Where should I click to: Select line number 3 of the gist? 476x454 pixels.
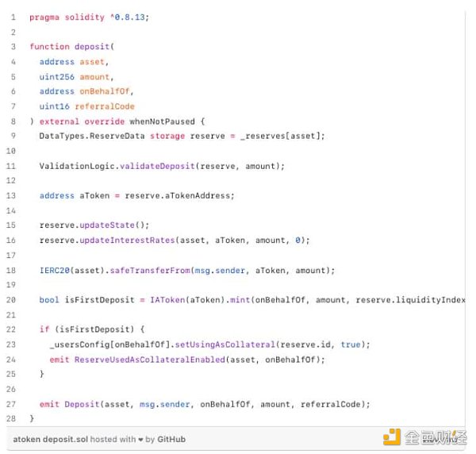click(13, 47)
